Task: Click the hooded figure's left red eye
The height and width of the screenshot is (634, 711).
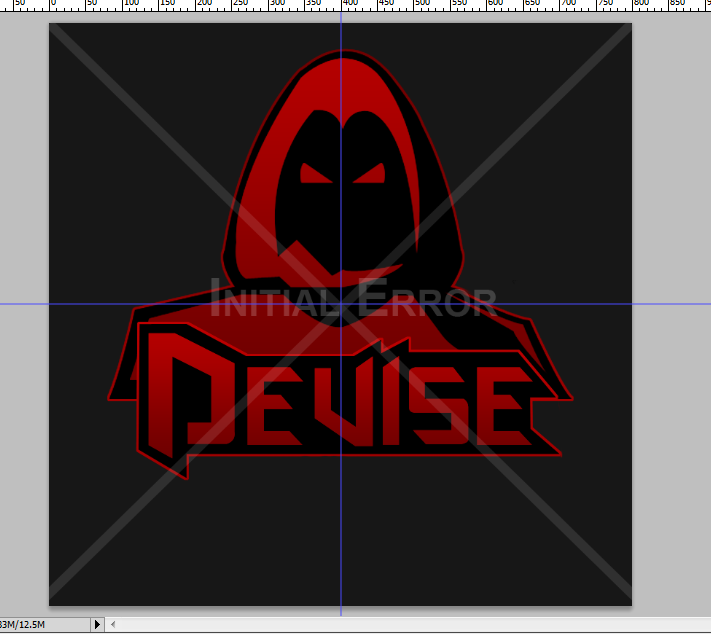Action: pos(314,176)
